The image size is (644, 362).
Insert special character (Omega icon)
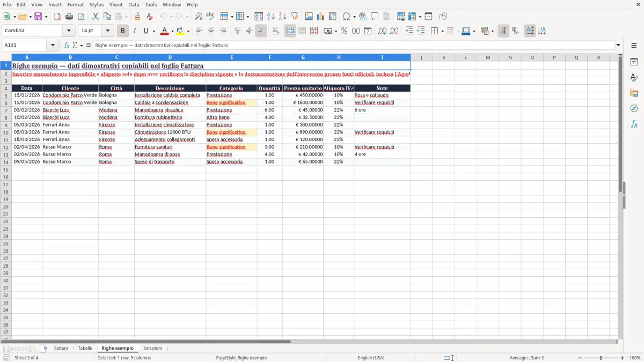[x=347, y=17]
